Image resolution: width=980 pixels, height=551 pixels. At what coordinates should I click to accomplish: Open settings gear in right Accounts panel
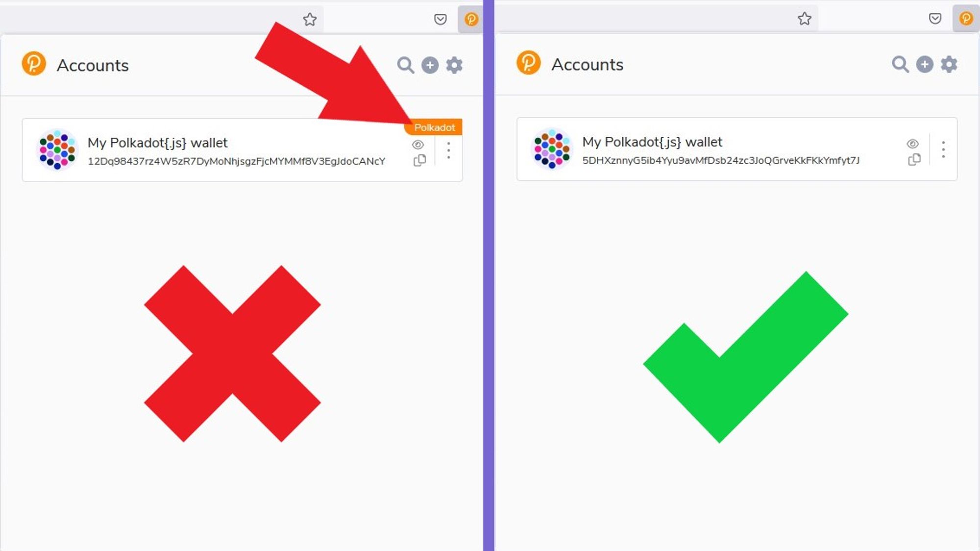(x=949, y=64)
